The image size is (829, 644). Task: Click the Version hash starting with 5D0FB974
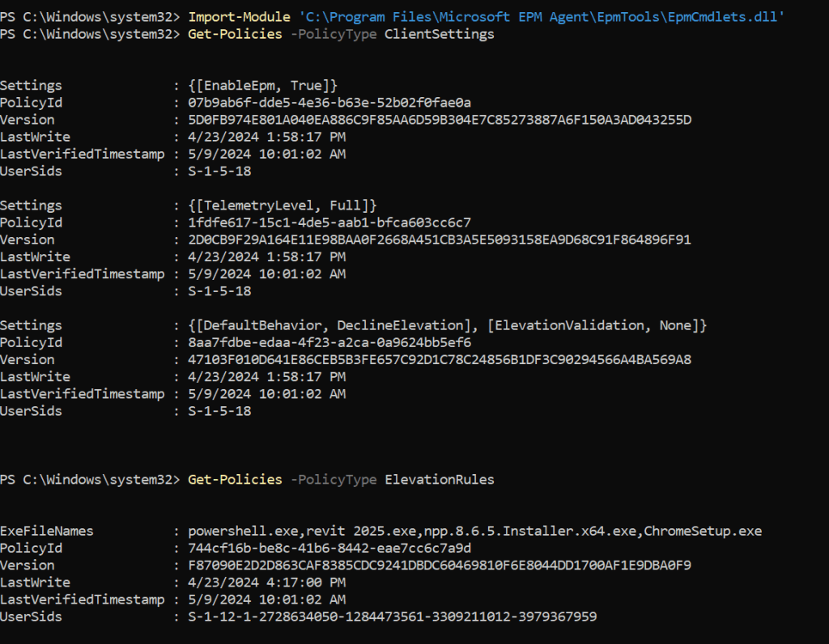(x=440, y=120)
